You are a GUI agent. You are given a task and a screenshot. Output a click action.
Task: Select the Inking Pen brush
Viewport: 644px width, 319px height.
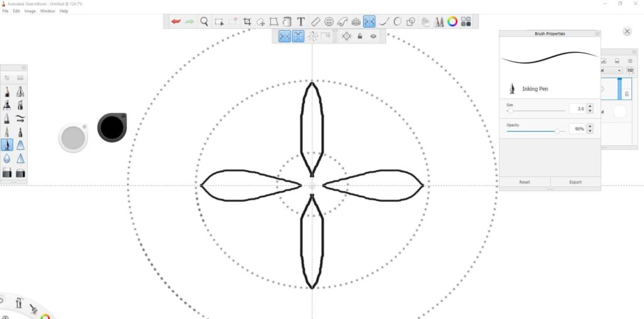pos(7,145)
